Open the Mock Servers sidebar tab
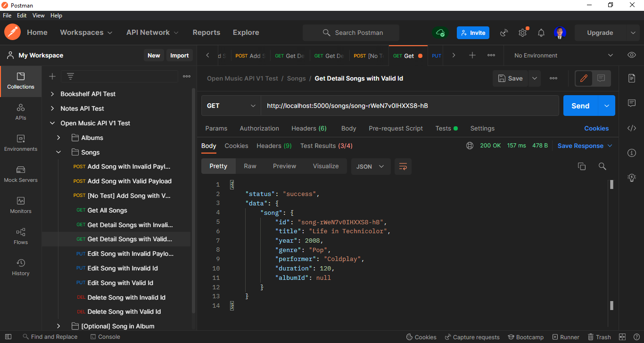644x343 pixels. tap(21, 174)
